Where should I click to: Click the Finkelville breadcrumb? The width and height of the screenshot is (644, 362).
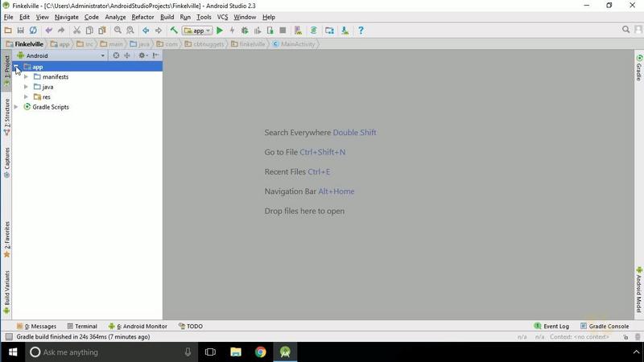point(25,44)
